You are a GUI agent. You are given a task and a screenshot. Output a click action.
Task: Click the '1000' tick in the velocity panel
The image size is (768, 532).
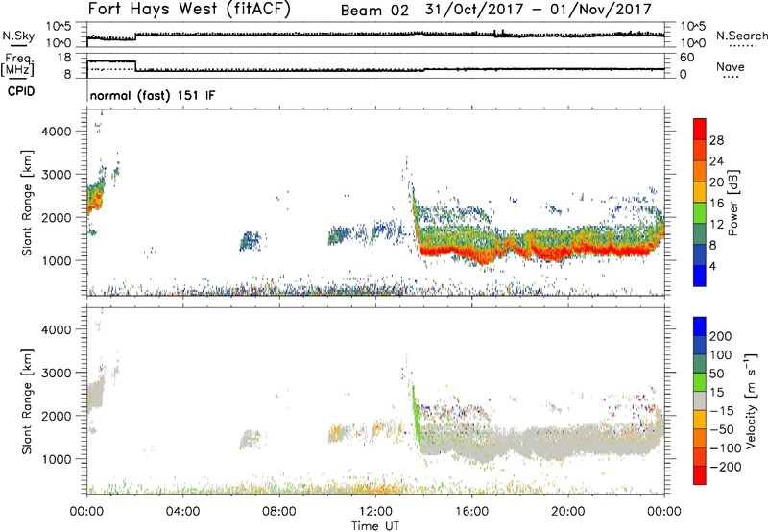click(57, 459)
